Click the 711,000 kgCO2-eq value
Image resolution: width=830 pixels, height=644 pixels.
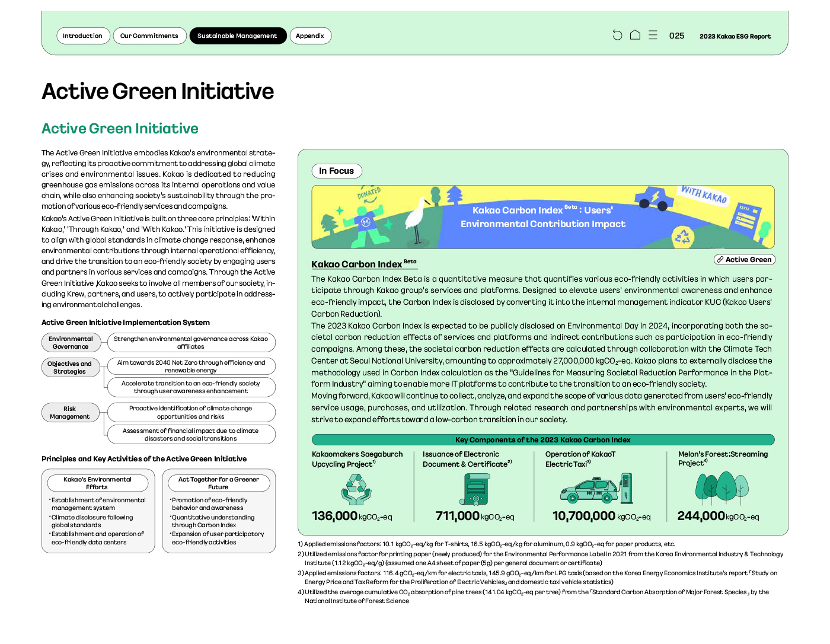[475, 516]
